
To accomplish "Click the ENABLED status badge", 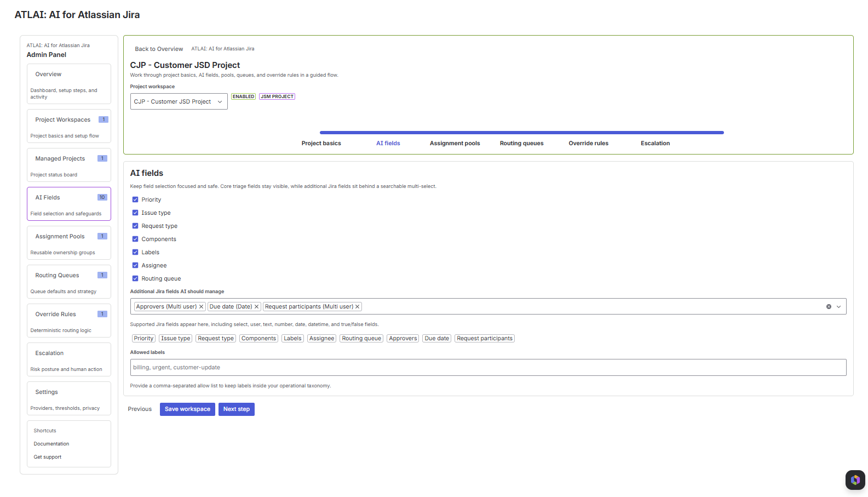I will (x=243, y=96).
